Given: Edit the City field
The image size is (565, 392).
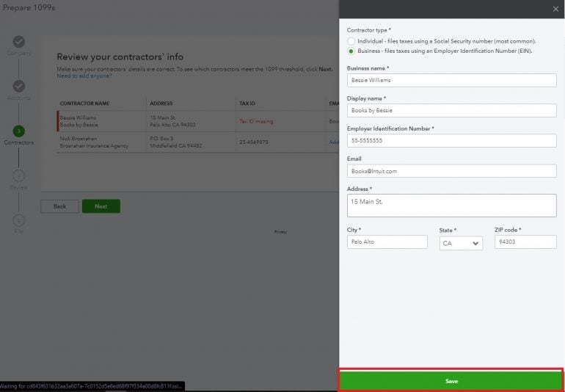Looking at the screenshot, I should coord(387,242).
